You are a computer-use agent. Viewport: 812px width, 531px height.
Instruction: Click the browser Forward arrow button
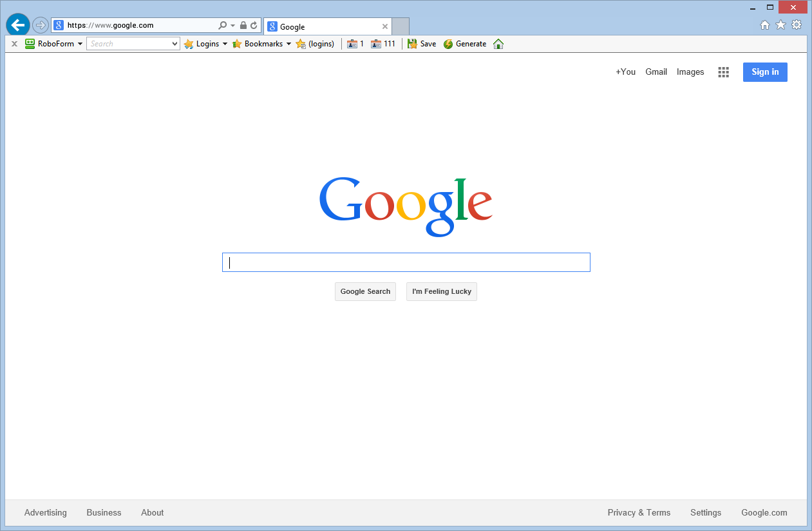click(41, 25)
